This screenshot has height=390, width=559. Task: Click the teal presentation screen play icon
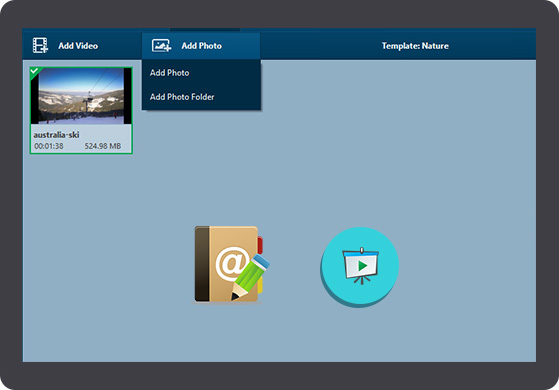[359, 267]
